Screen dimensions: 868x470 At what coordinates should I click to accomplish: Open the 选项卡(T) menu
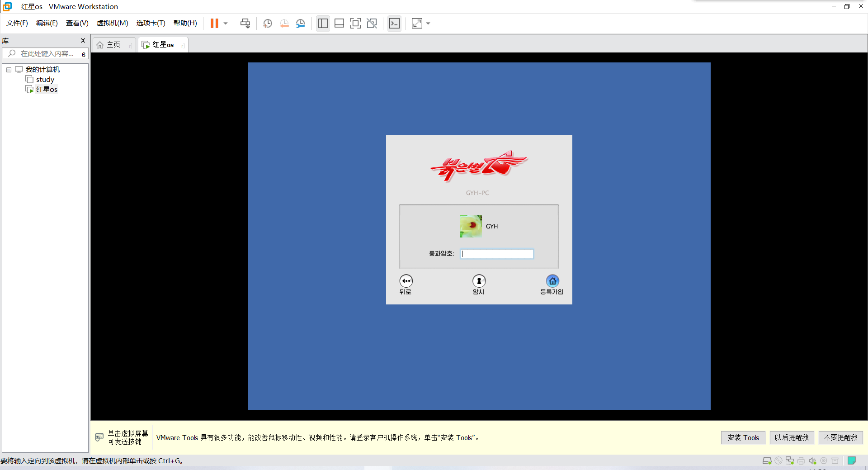pyautogui.click(x=151, y=23)
